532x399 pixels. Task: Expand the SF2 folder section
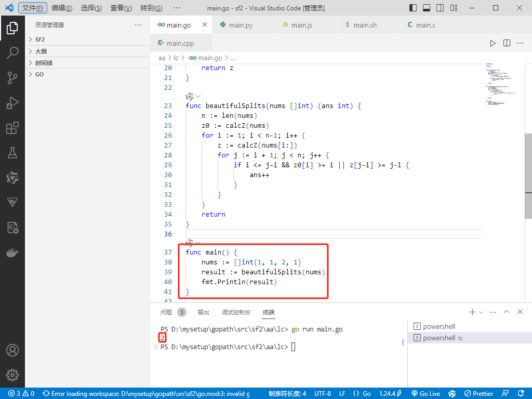click(x=87, y=39)
